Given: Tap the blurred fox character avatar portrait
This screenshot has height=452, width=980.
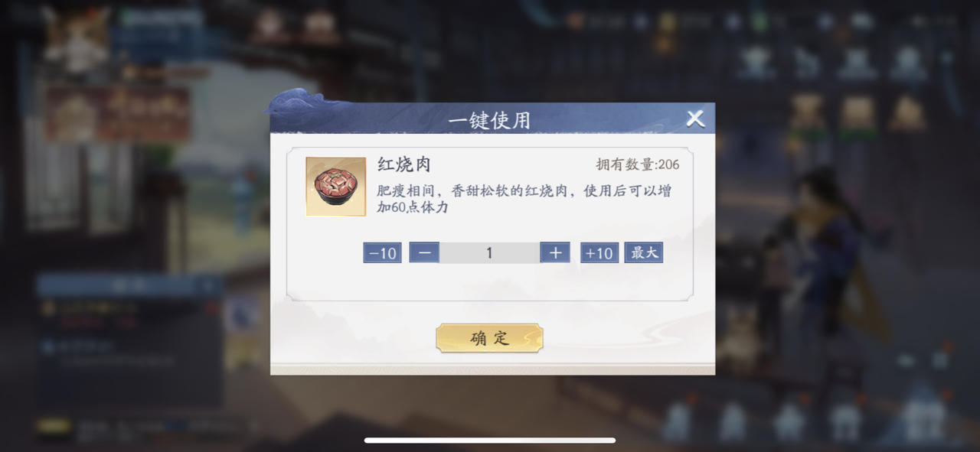Looking at the screenshot, I should pos(75,40).
